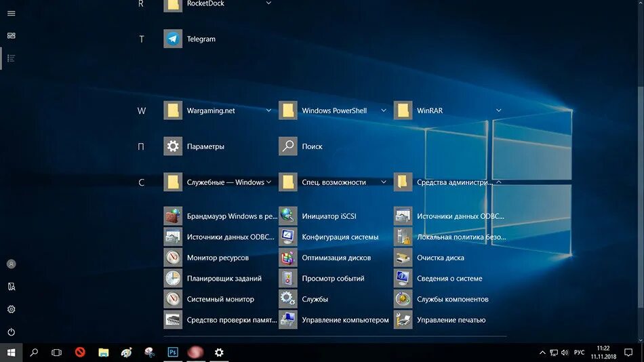Launch Управление компьютером icon

click(x=288, y=320)
